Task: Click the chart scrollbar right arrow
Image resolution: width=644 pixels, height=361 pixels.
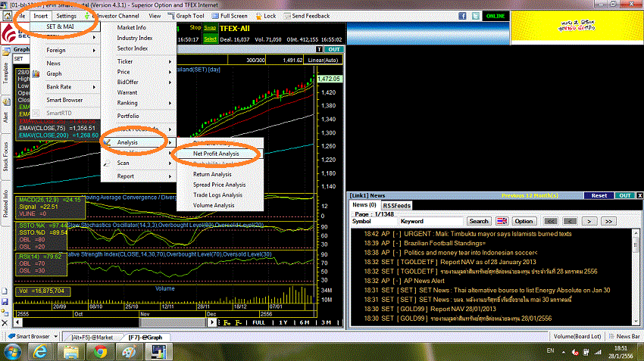Action: pos(212,322)
